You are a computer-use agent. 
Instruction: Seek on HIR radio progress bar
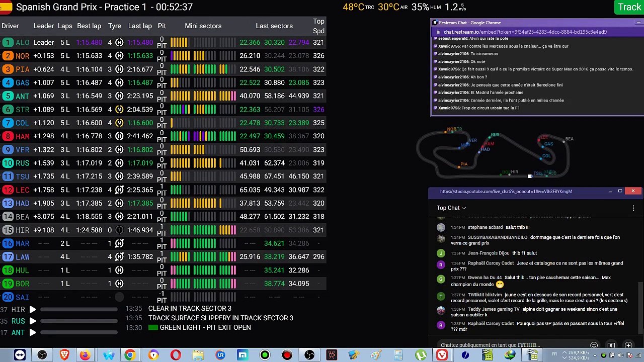click(79, 310)
